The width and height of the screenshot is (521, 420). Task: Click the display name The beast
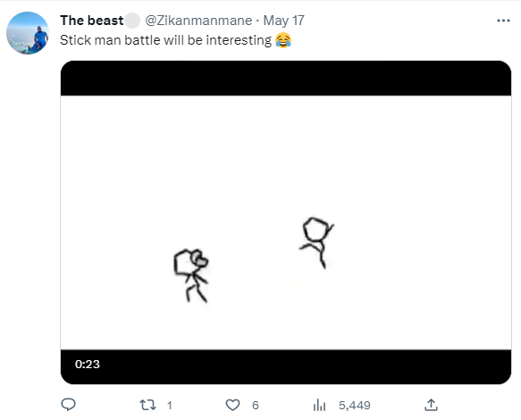click(92, 21)
